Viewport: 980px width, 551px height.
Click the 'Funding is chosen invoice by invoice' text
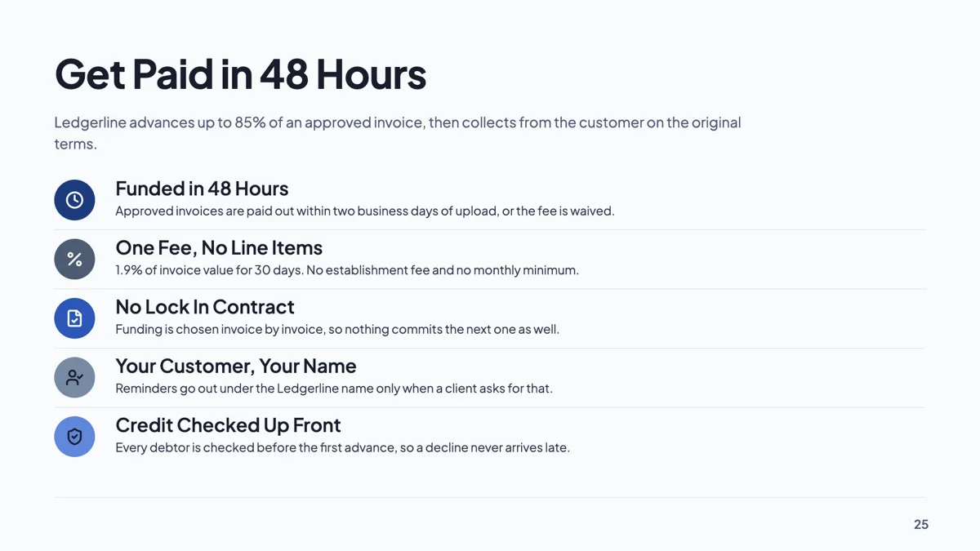click(337, 330)
